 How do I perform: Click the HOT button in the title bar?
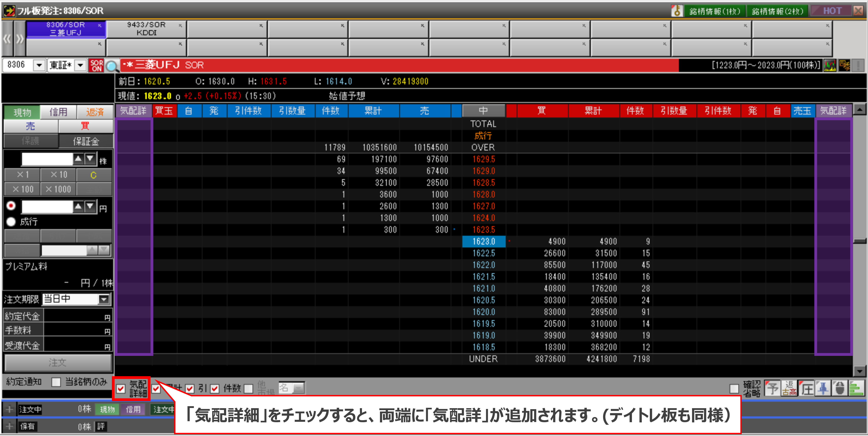(831, 11)
